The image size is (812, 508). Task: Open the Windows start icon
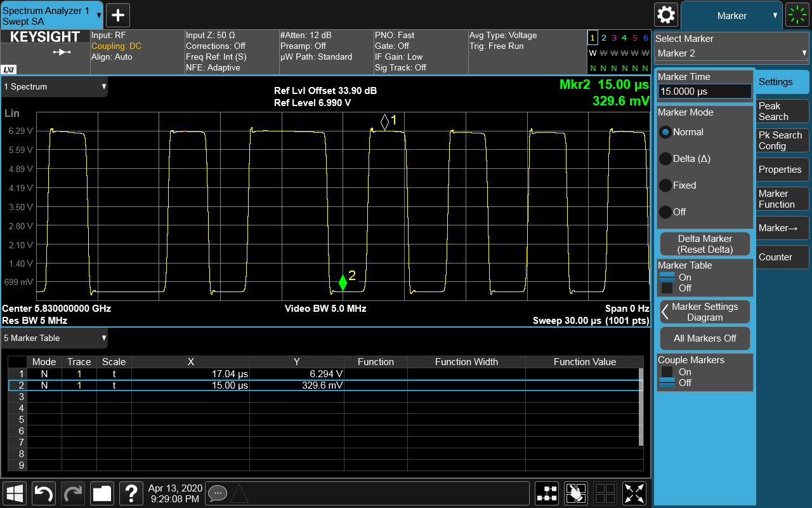(15, 493)
